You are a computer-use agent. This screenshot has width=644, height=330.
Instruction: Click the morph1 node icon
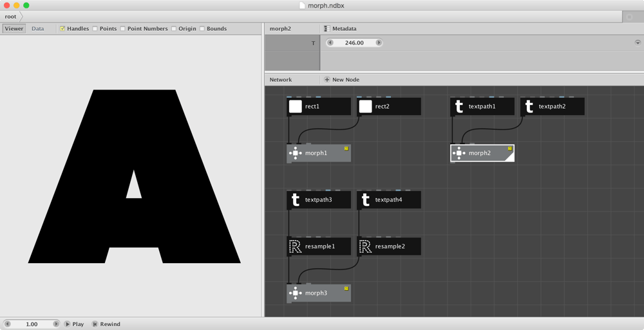pos(296,153)
